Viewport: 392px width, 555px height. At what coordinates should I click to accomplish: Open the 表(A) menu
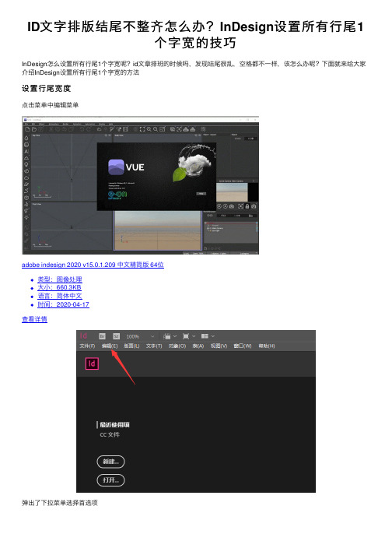(198, 346)
